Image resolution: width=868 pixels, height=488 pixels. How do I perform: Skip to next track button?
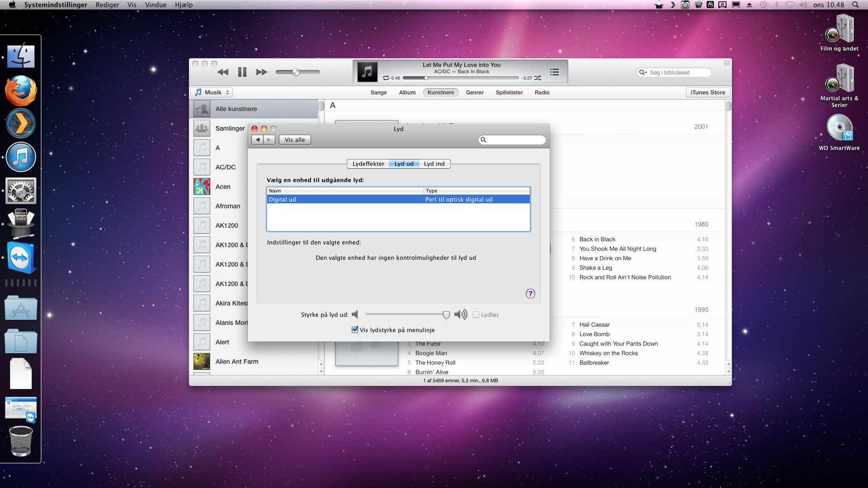pyautogui.click(x=261, y=72)
